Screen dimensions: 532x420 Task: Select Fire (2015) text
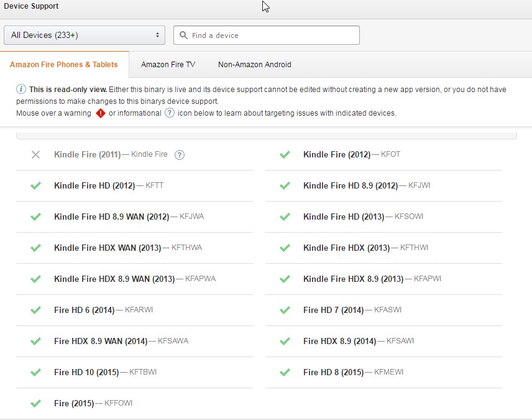[x=74, y=403]
